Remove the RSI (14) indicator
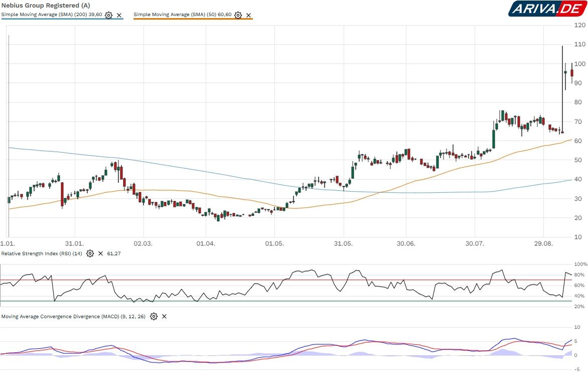 point(100,254)
